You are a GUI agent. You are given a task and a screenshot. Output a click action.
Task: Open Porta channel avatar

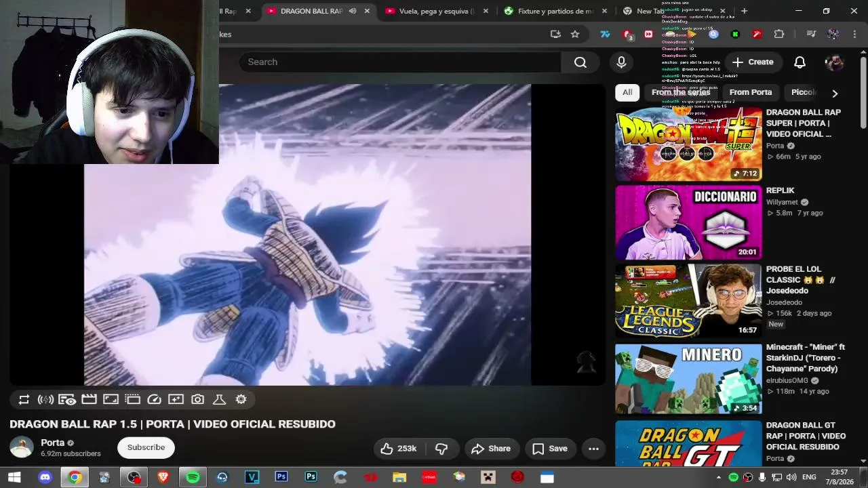click(21, 447)
